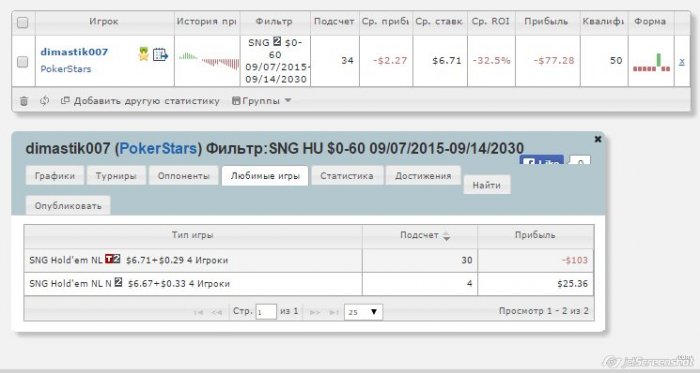Open the profit history mini graph
The height and width of the screenshot is (373, 700).
click(209, 61)
